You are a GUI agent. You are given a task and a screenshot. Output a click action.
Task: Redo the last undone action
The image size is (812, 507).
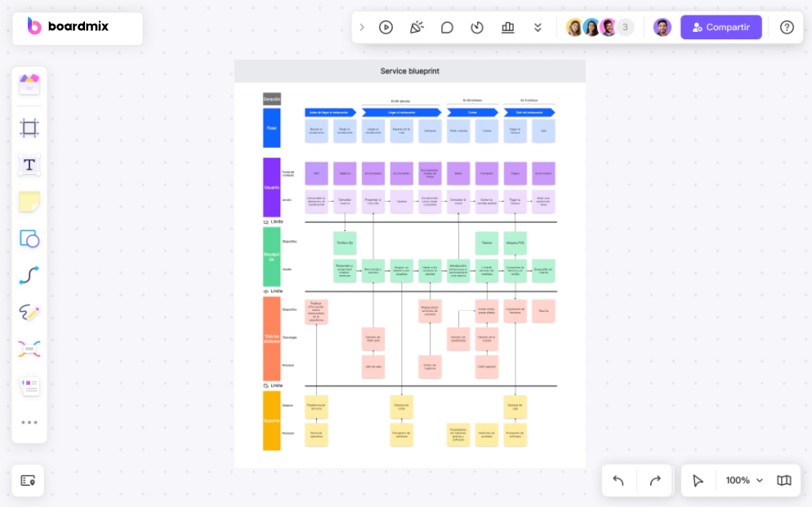(x=655, y=481)
